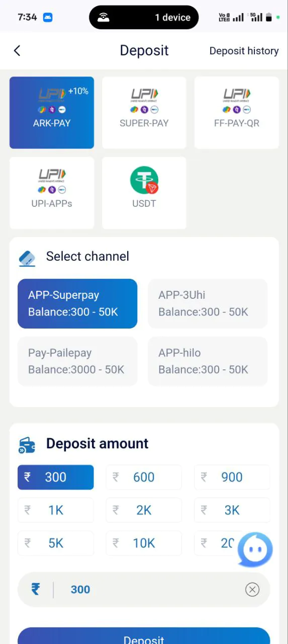288x644 pixels.
Task: Choose Pay-Pailepay channel
Action: point(77,361)
